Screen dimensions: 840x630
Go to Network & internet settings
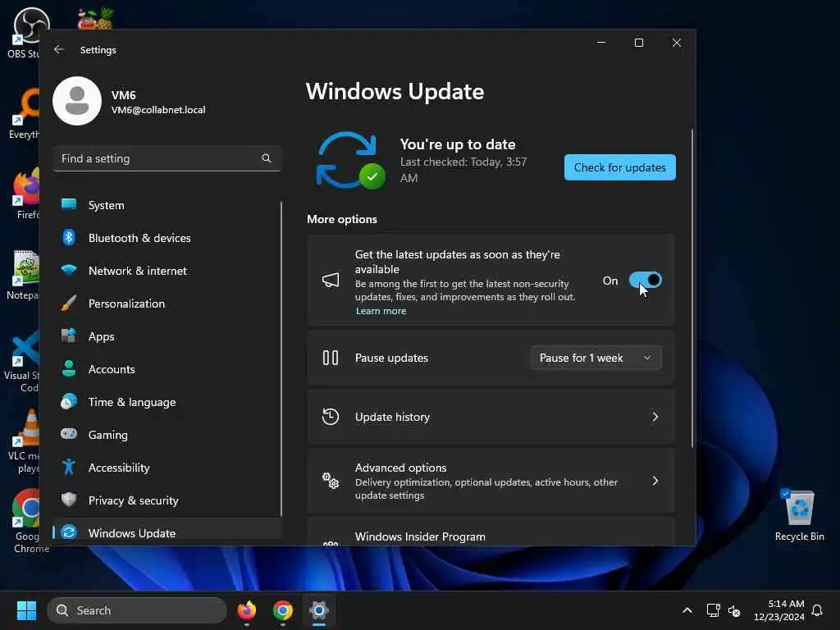click(167, 271)
